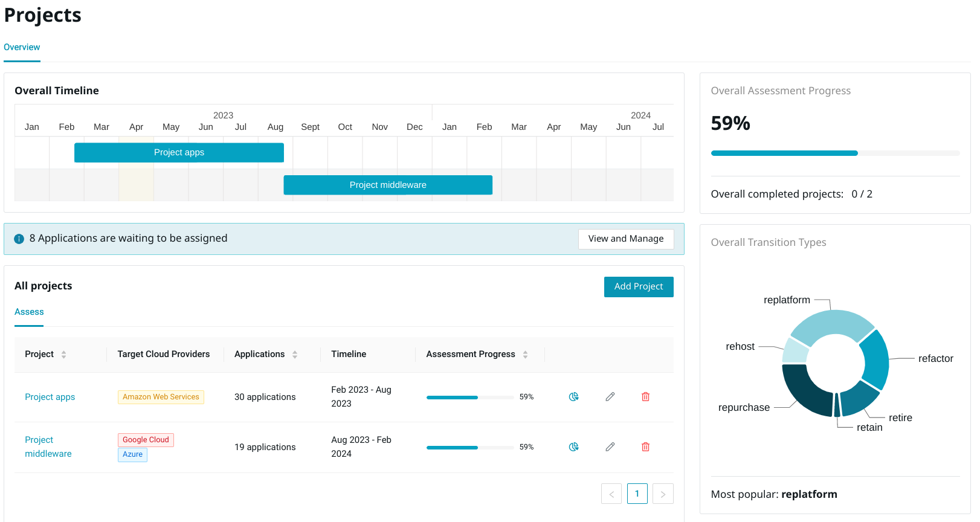The image size is (980, 522).
Task: Select page 1 in the pagination
Action: pos(637,494)
